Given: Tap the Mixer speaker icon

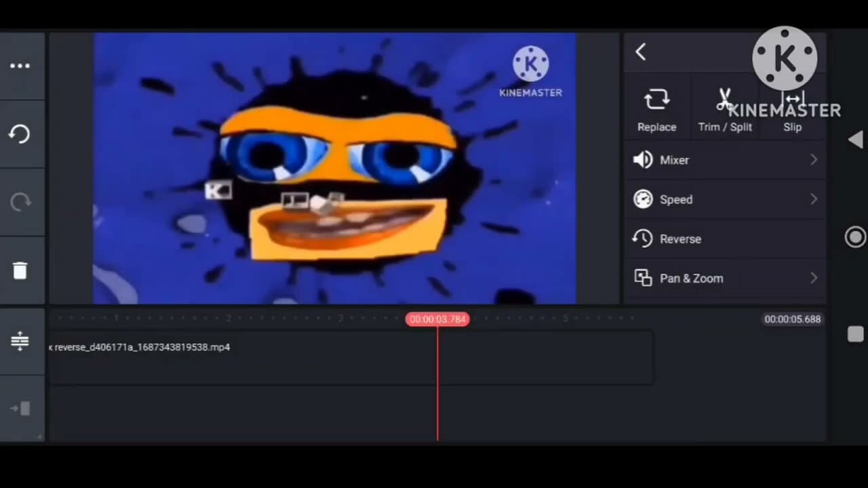Looking at the screenshot, I should click(x=642, y=160).
